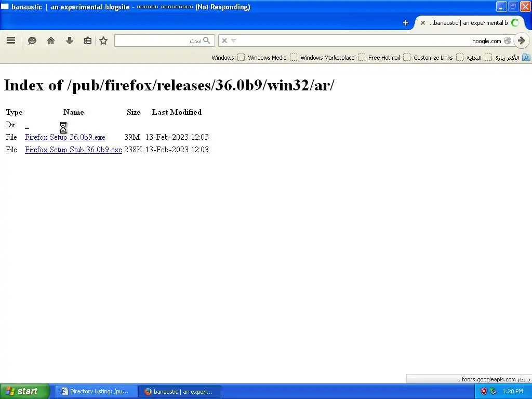Open the Windows Start menu
532x399 pixels.
[x=25, y=392]
